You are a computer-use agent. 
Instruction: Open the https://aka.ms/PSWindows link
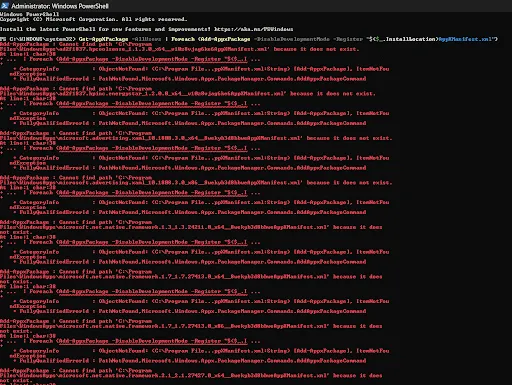pyautogui.click(x=253, y=29)
